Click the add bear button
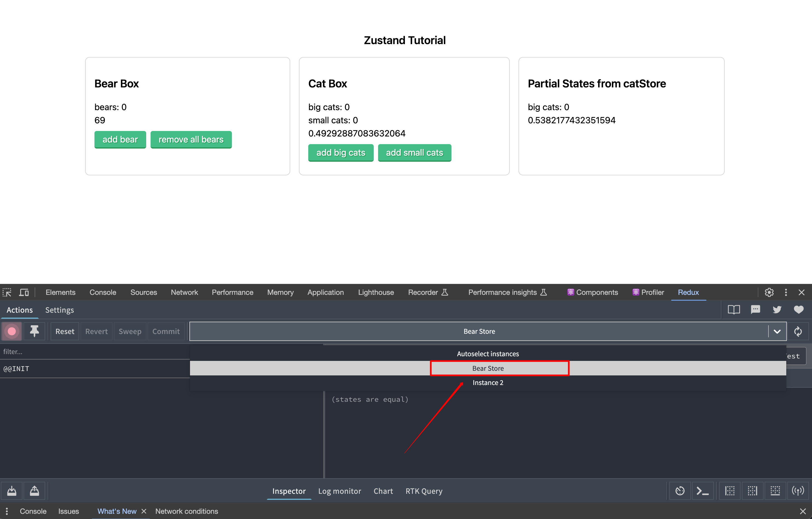The image size is (812, 519). point(120,139)
